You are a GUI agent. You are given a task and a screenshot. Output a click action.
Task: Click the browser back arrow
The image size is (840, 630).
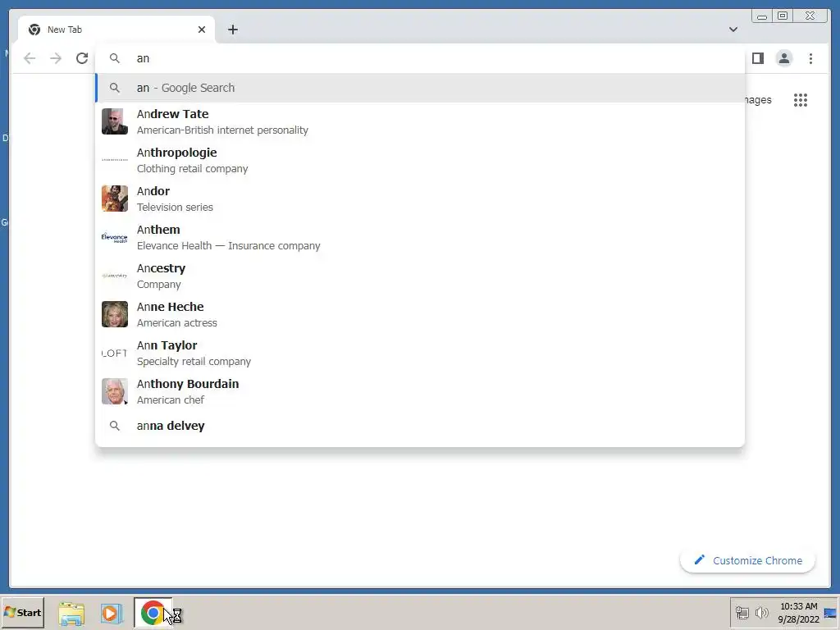click(x=30, y=58)
